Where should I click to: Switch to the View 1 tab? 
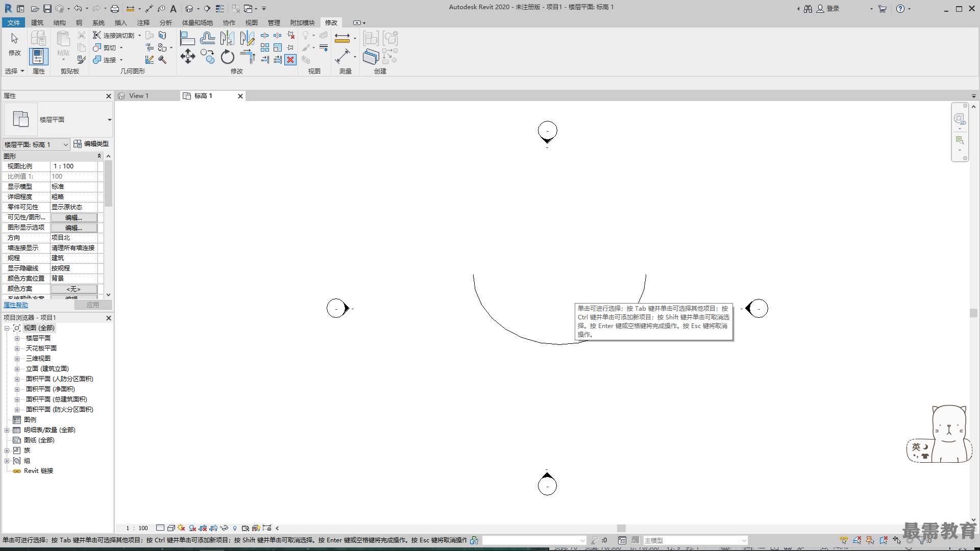(139, 96)
